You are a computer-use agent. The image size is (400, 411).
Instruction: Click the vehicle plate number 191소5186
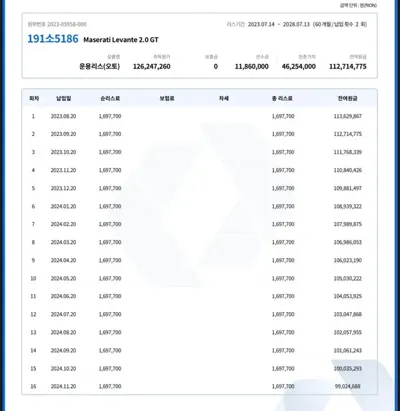(53, 39)
